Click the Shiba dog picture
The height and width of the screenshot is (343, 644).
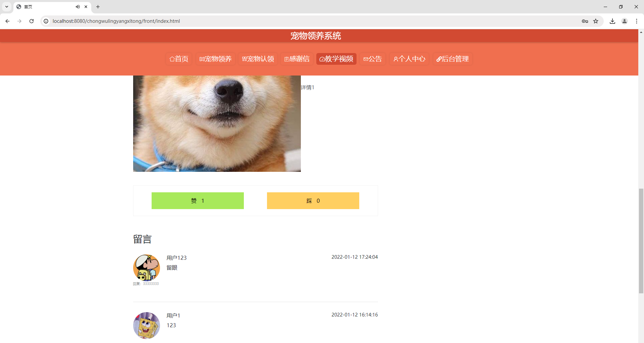(x=217, y=124)
